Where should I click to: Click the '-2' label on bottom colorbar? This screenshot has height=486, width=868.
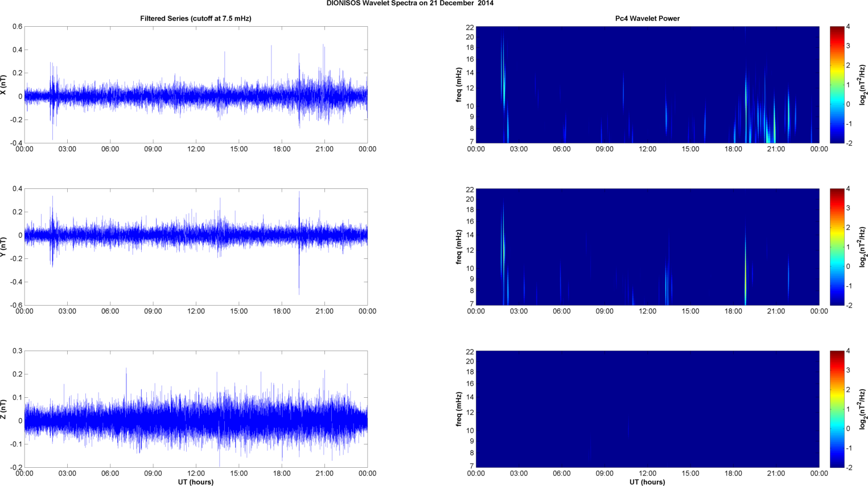849,468
